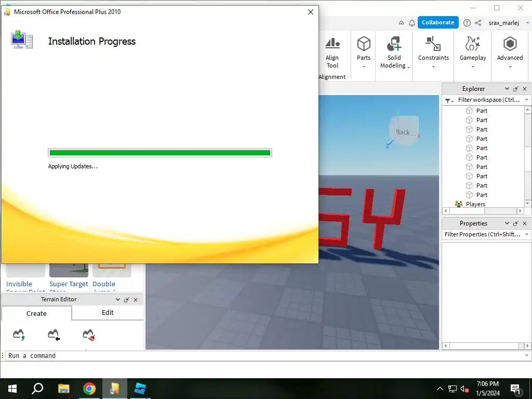This screenshot has height=399, width=532.
Task: Open Windows Start menu
Action: pos(12,389)
